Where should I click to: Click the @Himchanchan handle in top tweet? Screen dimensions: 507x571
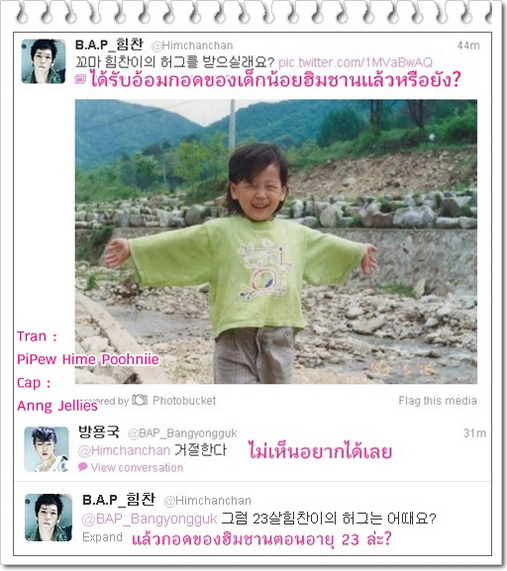(x=192, y=46)
